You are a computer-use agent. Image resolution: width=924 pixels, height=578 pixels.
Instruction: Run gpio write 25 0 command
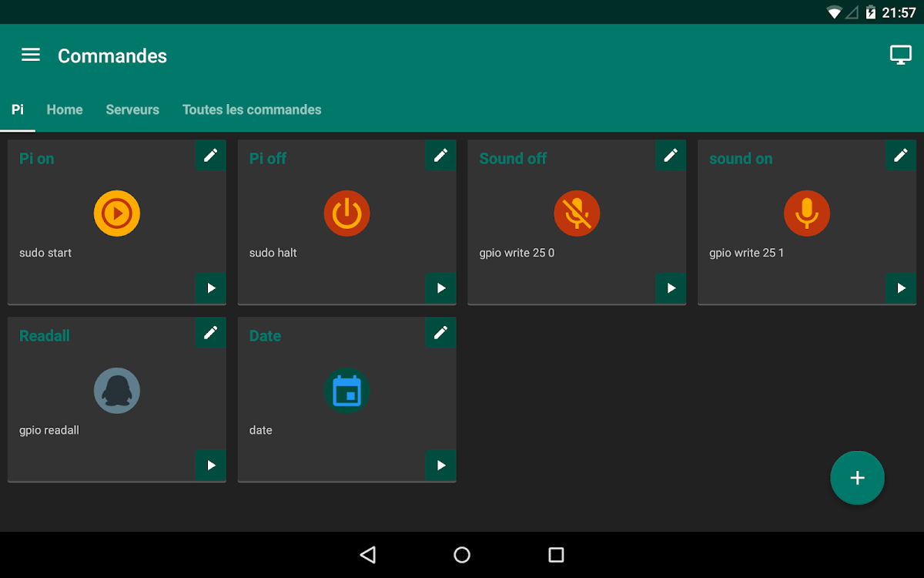671,288
